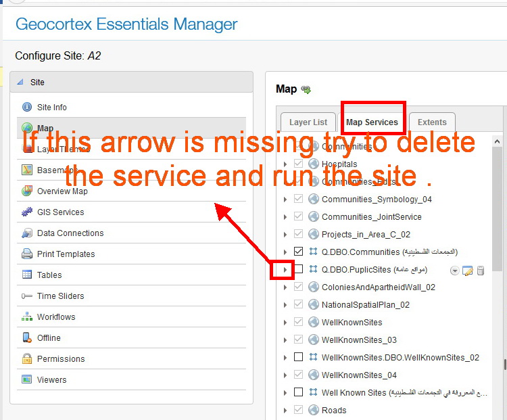This screenshot has width=507, height=420.
Task: Select the NationalSpatialPlan_02 row text
Action: [x=365, y=305]
